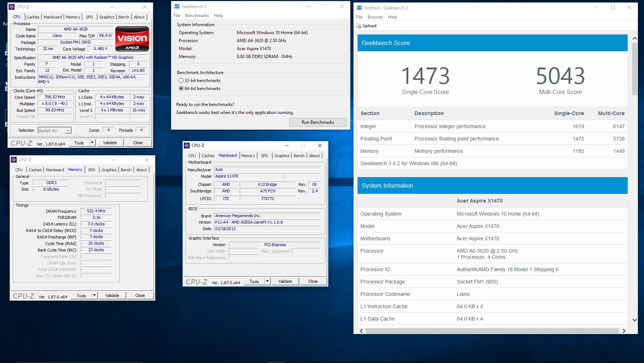Open Benchmarks menu in Geekbench 3
This screenshot has width=644, height=363.
(197, 16)
